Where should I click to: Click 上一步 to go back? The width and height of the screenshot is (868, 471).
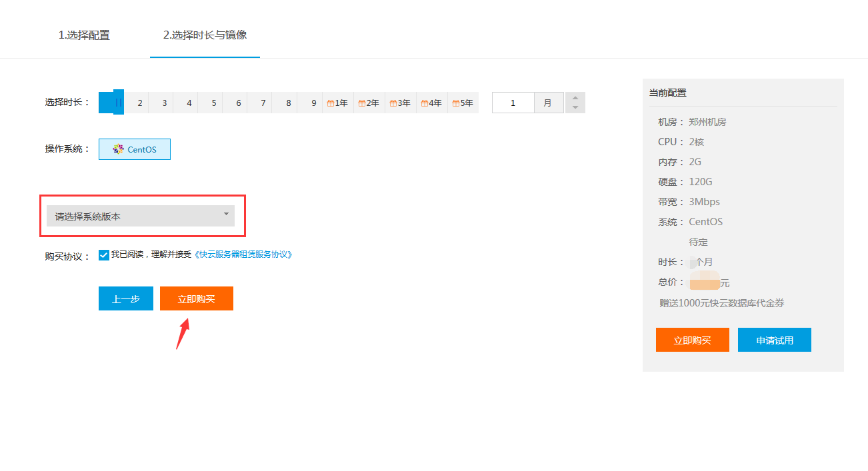pyautogui.click(x=126, y=299)
